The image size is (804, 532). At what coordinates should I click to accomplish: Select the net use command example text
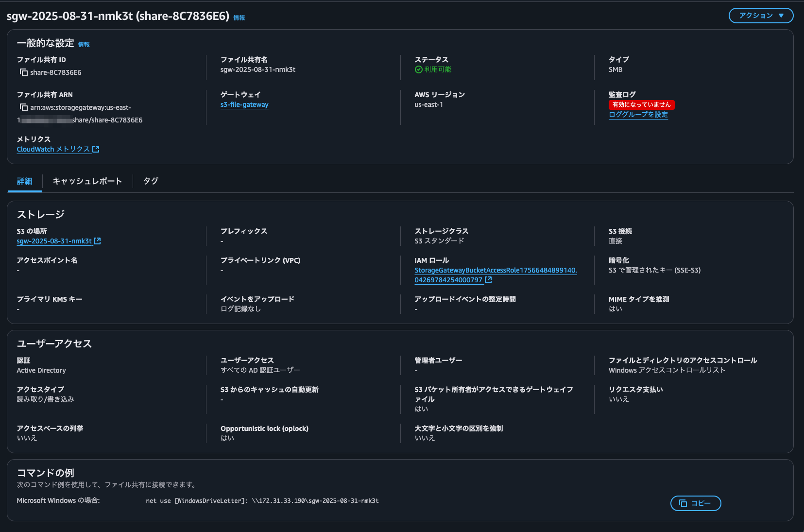[262, 501]
